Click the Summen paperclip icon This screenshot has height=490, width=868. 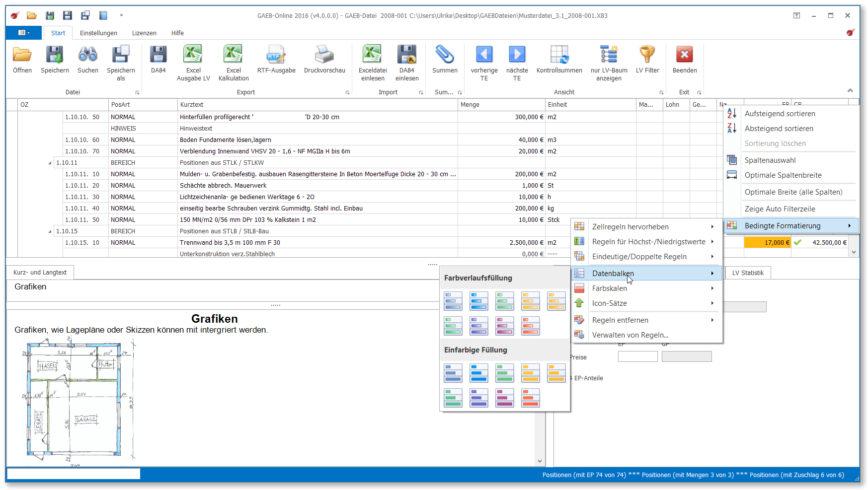444,55
